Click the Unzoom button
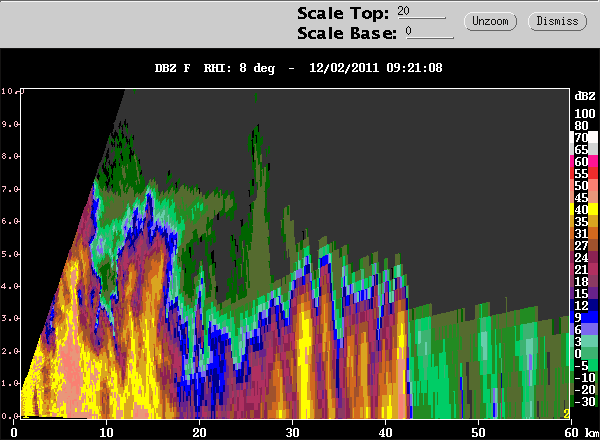The height and width of the screenshot is (440, 600). click(490, 20)
